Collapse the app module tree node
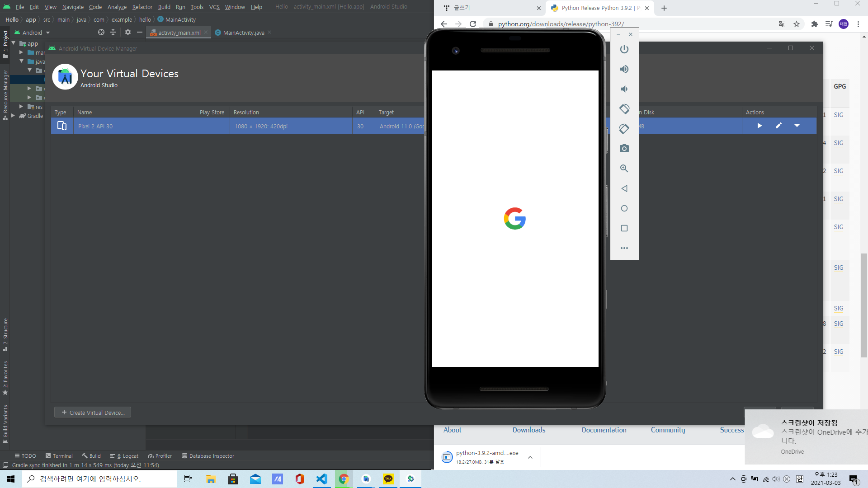868x488 pixels. tap(14, 43)
